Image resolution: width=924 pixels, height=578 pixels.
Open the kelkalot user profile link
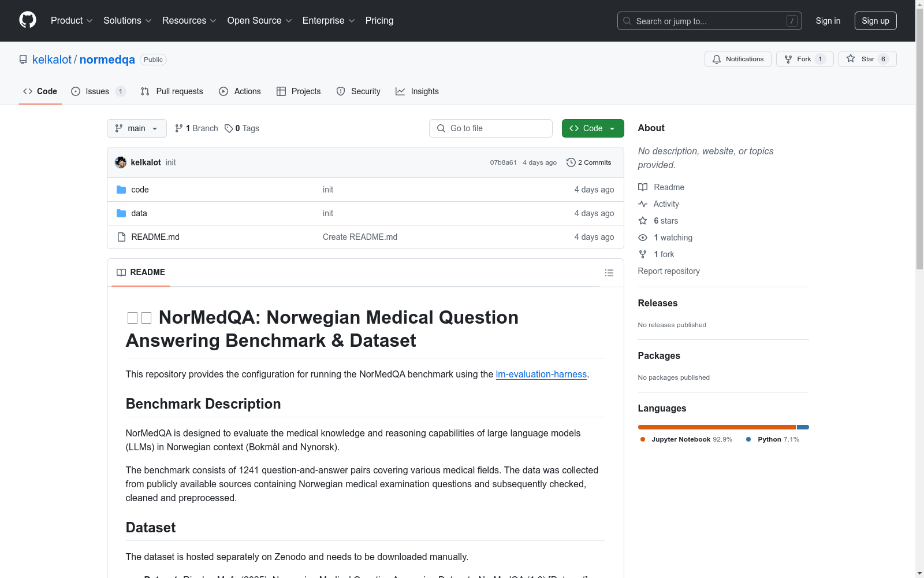click(52, 60)
